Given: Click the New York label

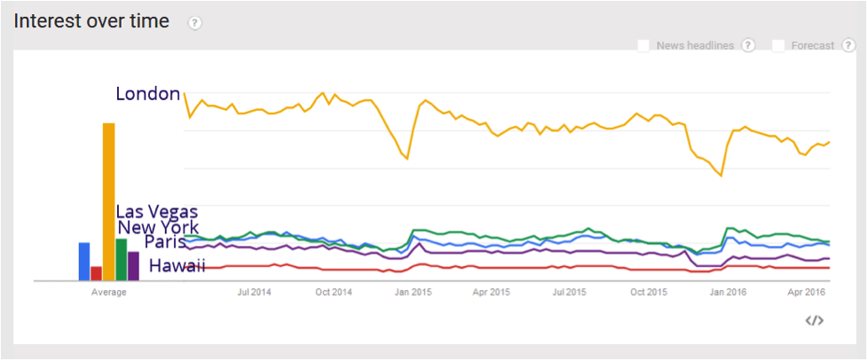Looking at the screenshot, I should tap(158, 228).
